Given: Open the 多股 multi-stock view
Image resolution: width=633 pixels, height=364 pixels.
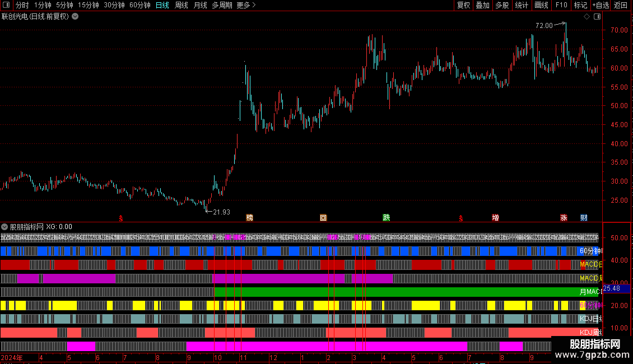Looking at the screenshot, I should pos(502,5).
